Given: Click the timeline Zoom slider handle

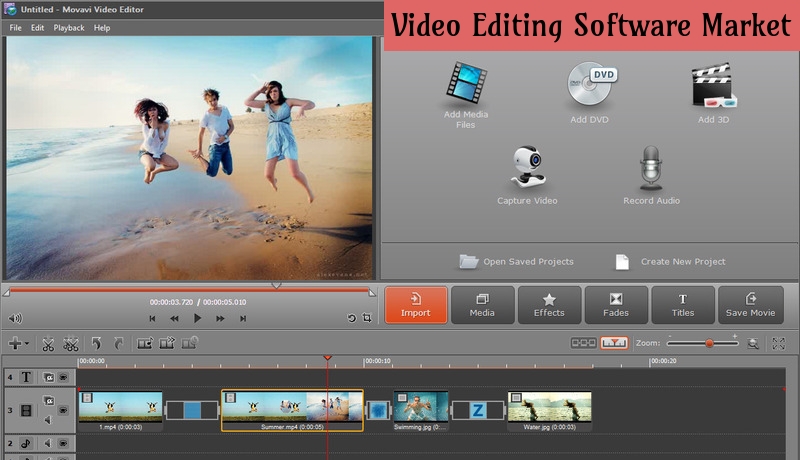Looking at the screenshot, I should (709, 343).
